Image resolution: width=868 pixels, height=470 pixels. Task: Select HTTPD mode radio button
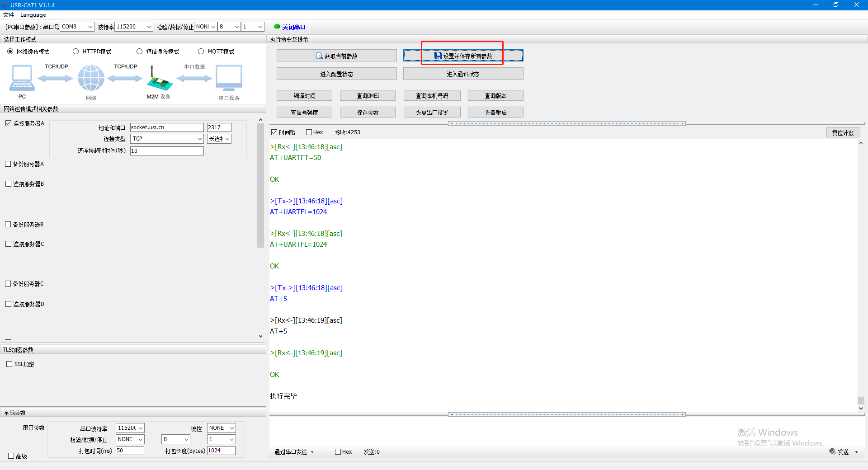tap(76, 52)
